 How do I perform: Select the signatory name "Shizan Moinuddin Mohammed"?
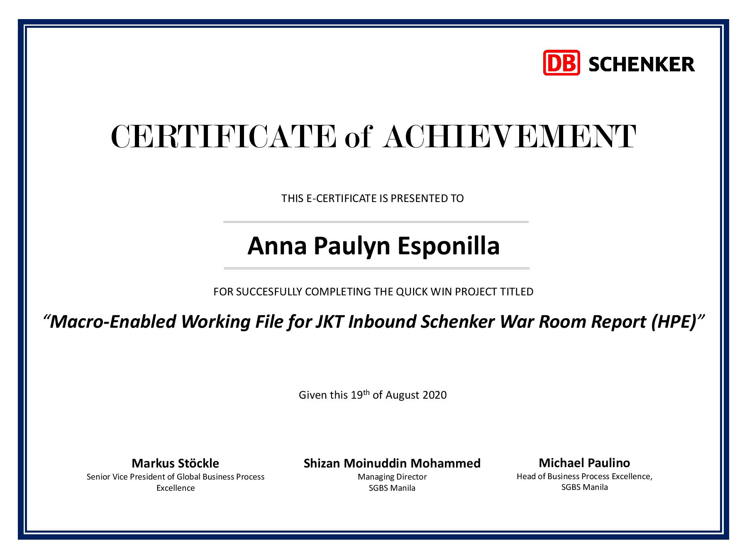pos(392,463)
